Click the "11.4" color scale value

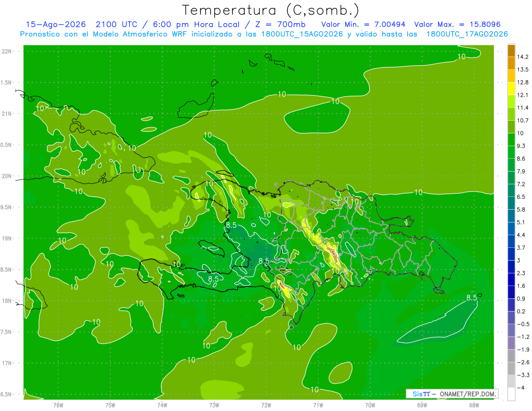pos(523,108)
